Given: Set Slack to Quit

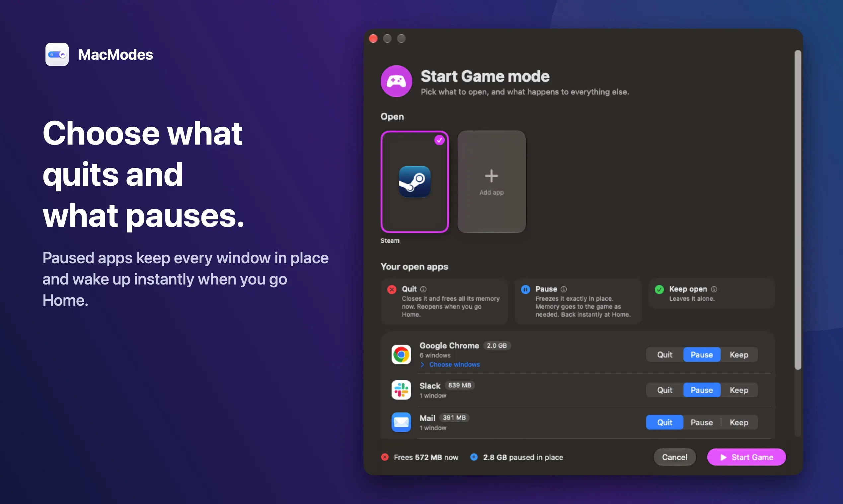Looking at the screenshot, I should click(664, 390).
